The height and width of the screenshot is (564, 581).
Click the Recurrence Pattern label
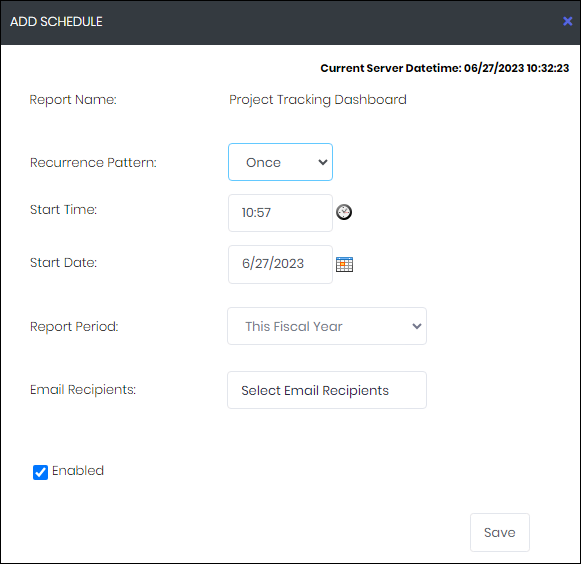click(x=93, y=162)
